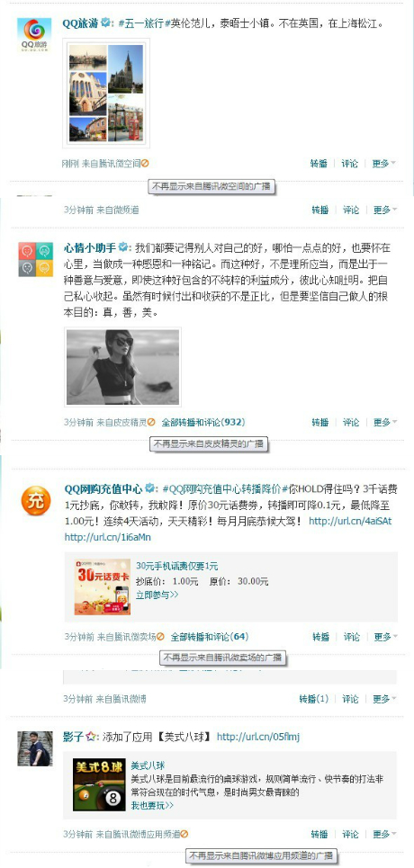This screenshot has height=868, width=414.
Task: Open the 泰晤士小镇 photo collage thumbnail
Action: click(x=106, y=93)
